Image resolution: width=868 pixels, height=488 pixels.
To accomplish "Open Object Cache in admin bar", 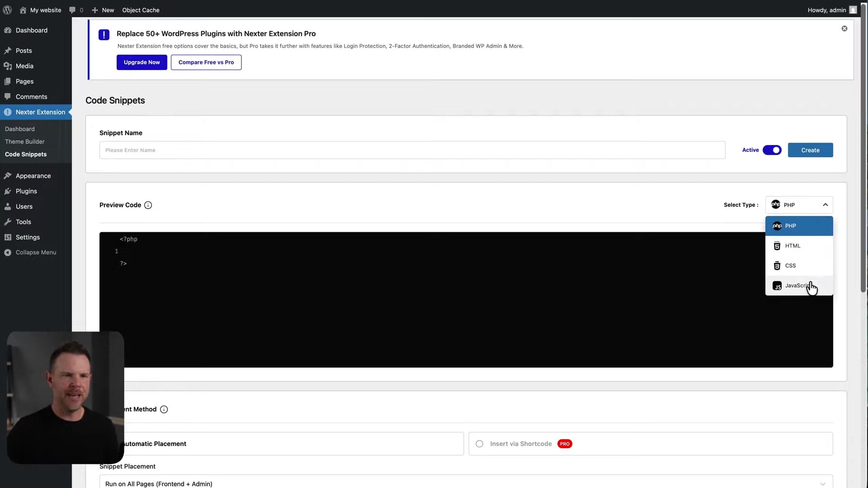I will (x=141, y=9).
